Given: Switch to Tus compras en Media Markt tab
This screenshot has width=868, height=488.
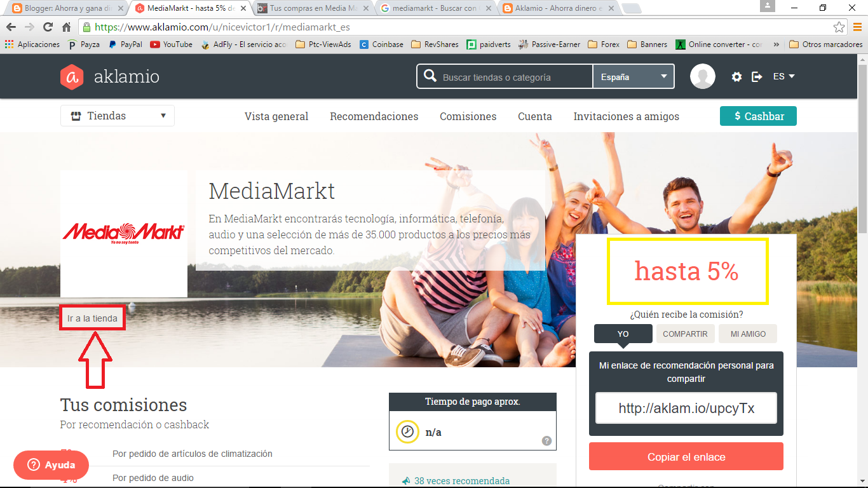Looking at the screenshot, I should click(311, 8).
